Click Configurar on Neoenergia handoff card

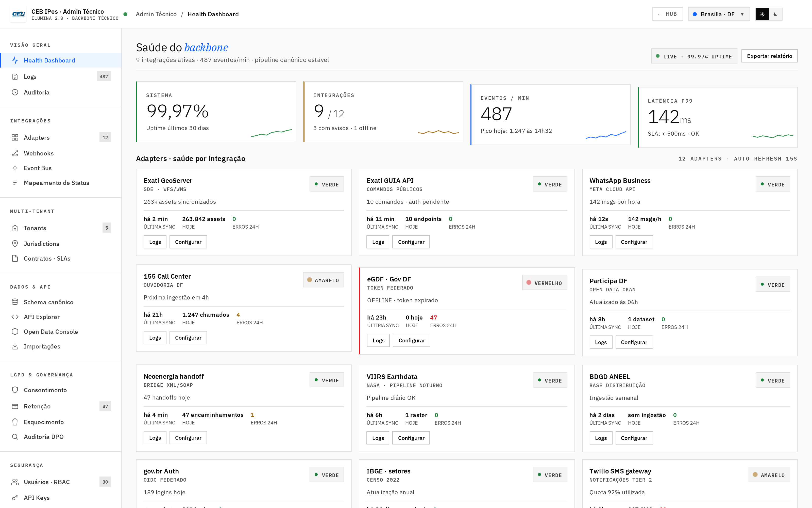pyautogui.click(x=188, y=438)
